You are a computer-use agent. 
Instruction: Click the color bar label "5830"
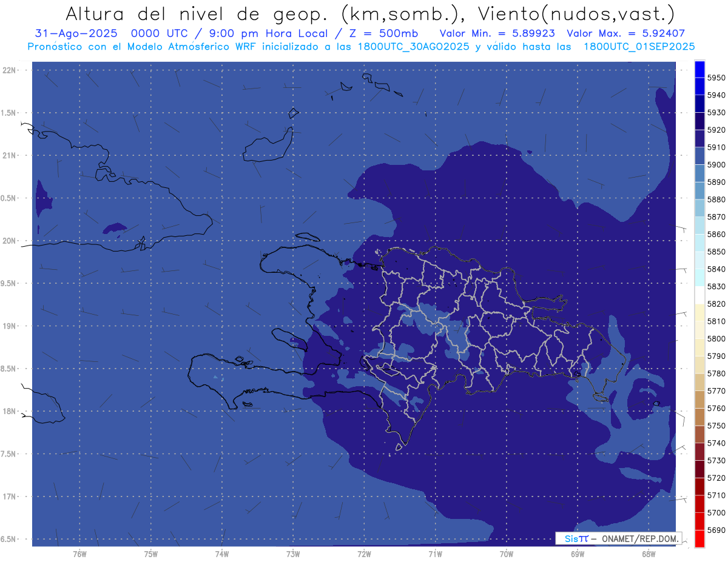coord(716,286)
